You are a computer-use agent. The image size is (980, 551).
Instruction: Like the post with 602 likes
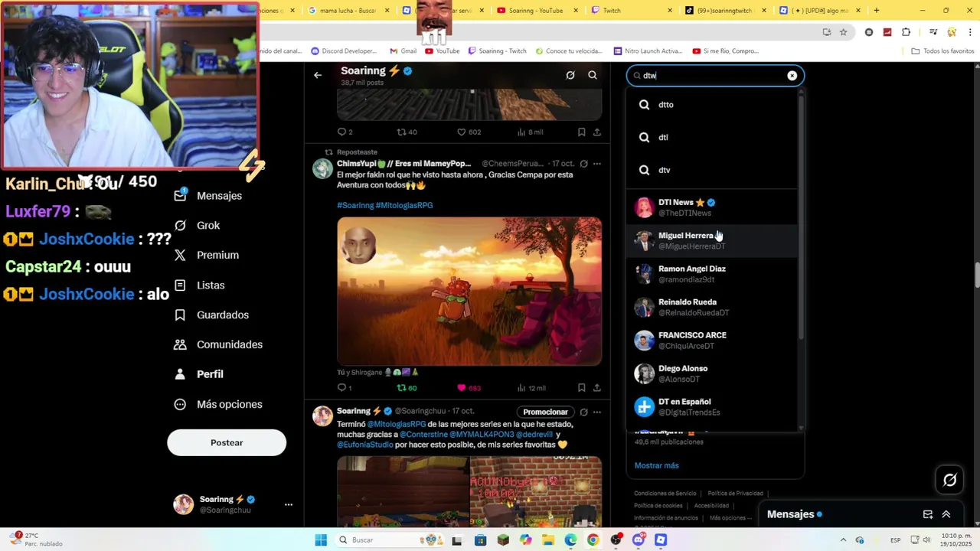469,132
